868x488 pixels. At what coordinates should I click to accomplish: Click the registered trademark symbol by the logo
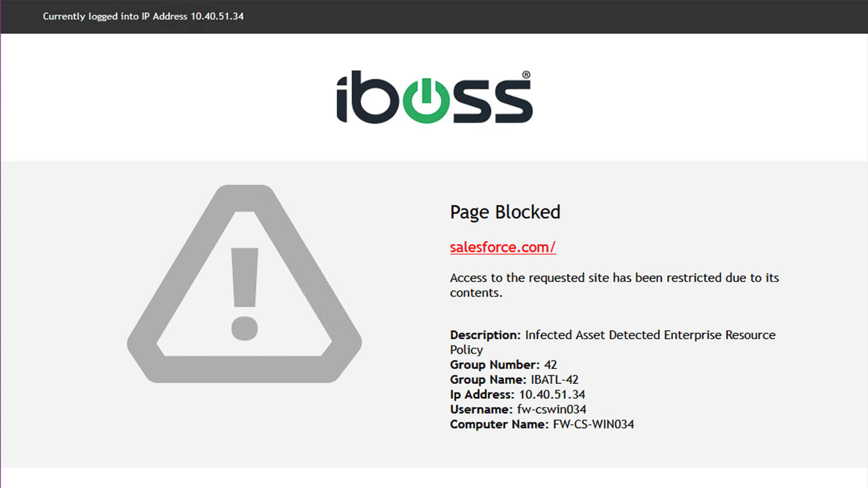tap(526, 75)
